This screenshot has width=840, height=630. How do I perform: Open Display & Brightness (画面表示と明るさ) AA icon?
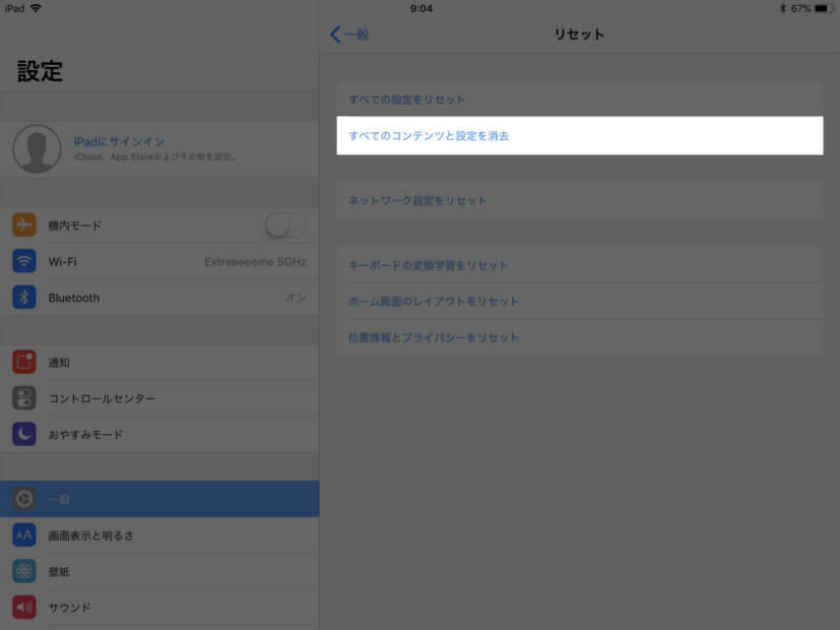pyautogui.click(x=24, y=535)
